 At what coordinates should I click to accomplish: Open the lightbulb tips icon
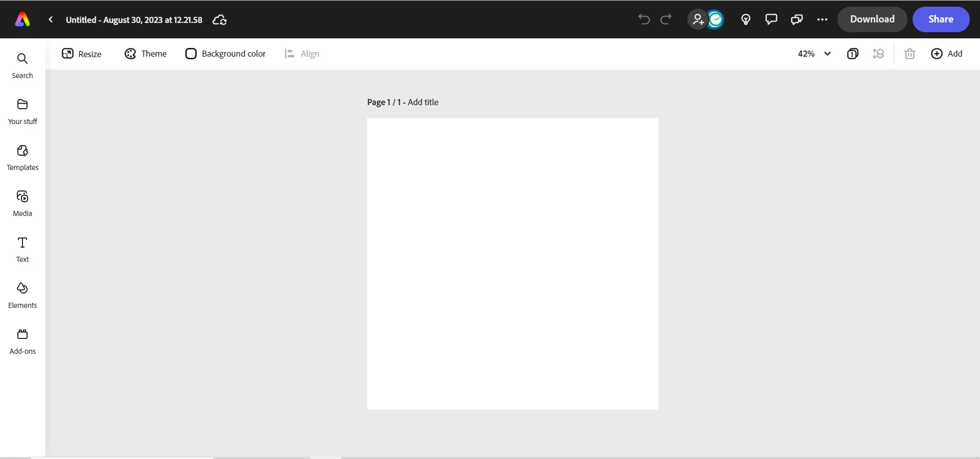point(746,19)
